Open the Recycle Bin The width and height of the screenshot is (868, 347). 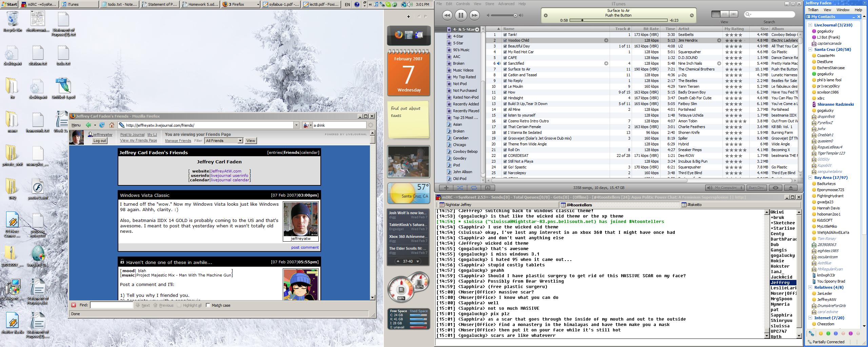click(x=13, y=21)
